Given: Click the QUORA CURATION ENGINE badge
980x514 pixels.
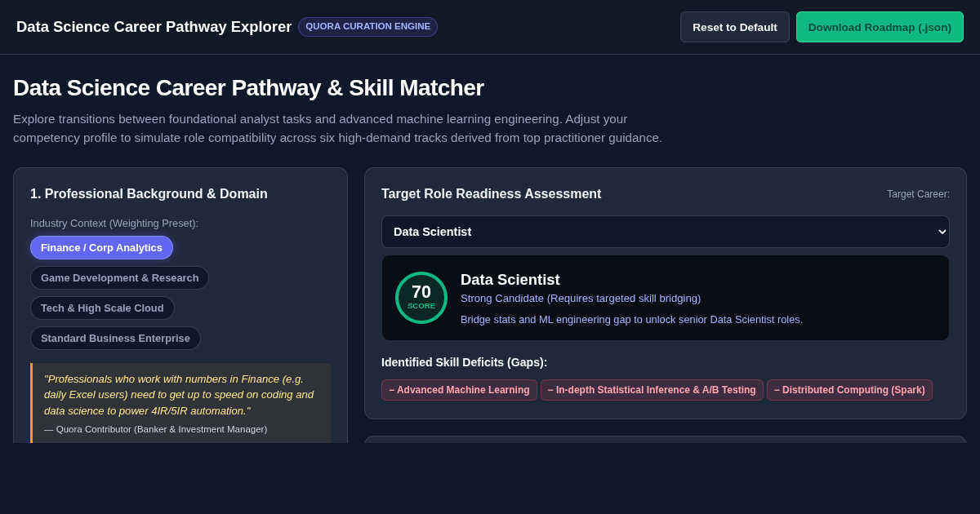Looking at the screenshot, I should (367, 27).
